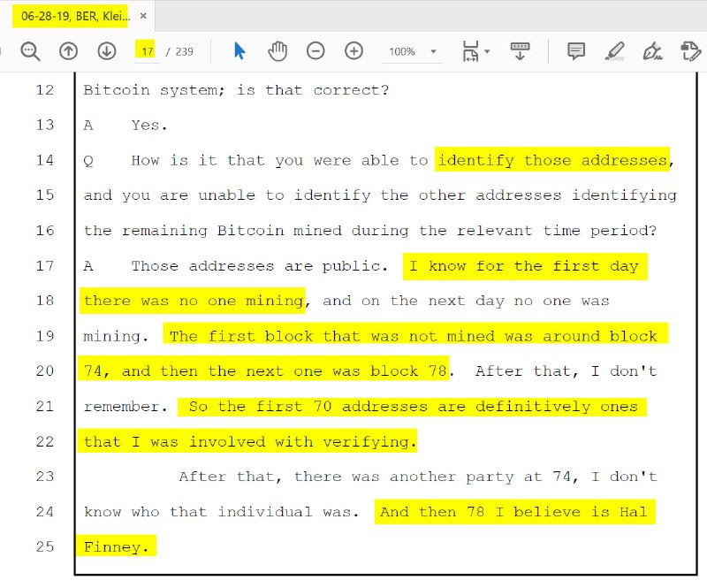Activate the selection arrow tool
Viewport: 707px width, 588px height.
pyautogui.click(x=239, y=51)
